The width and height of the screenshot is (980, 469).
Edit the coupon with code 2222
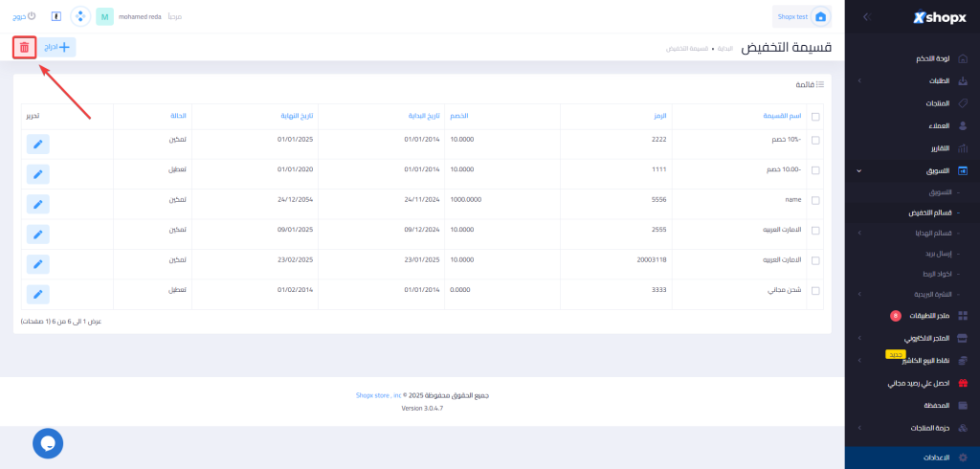pos(37,144)
